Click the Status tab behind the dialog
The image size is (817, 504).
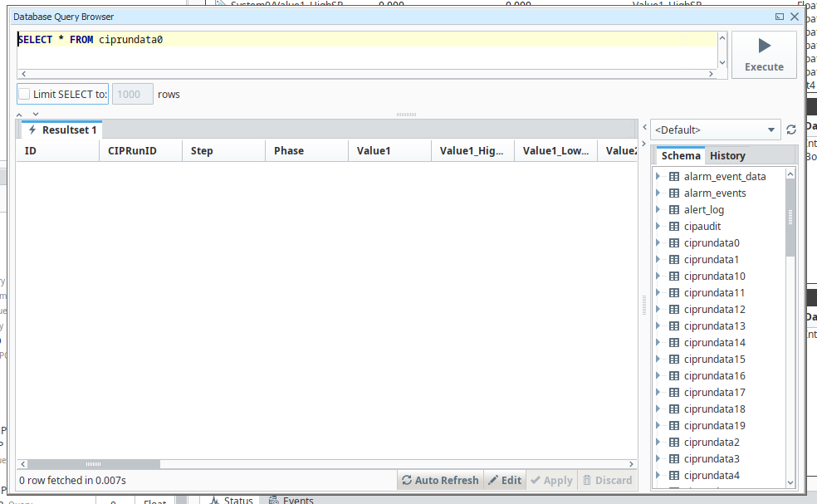tap(232, 500)
